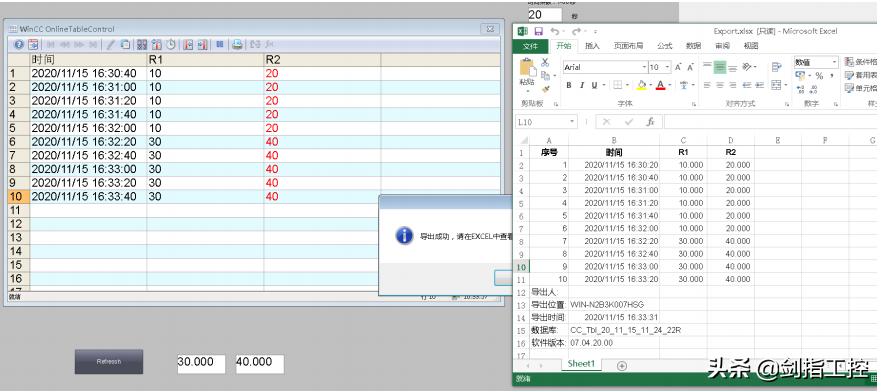The width and height of the screenshot is (881, 392).
Task: Open the WinCC configuration dialog icon
Action: (x=33, y=44)
